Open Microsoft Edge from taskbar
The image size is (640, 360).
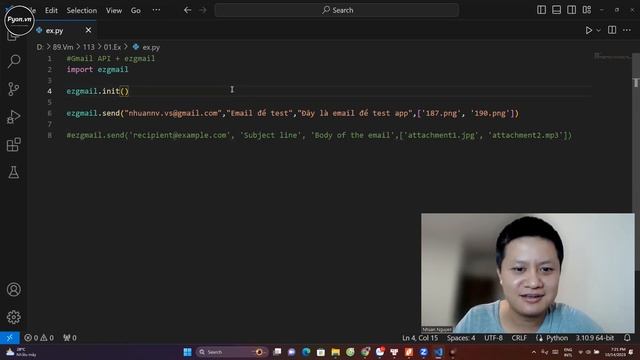[x=306, y=352]
